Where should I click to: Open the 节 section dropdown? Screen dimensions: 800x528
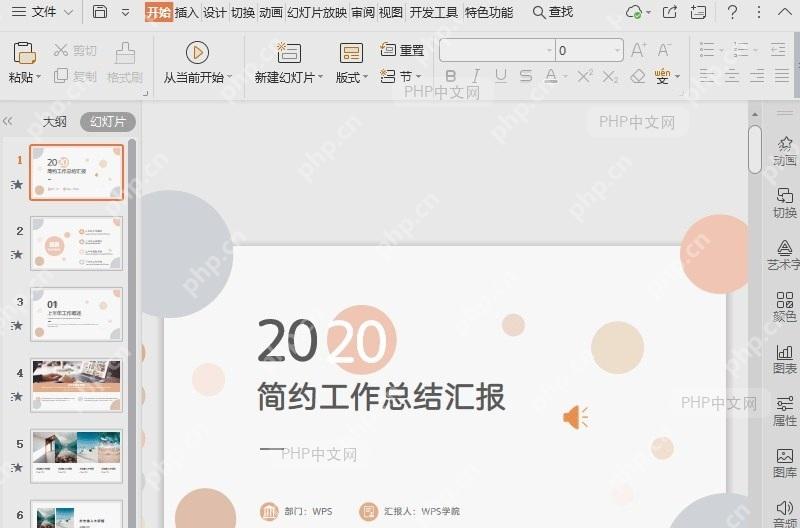[x=401, y=77]
